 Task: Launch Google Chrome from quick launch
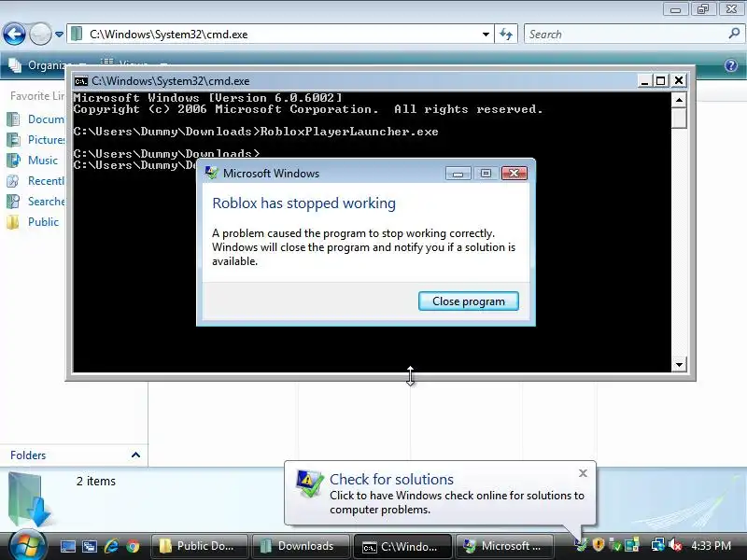[133, 546]
